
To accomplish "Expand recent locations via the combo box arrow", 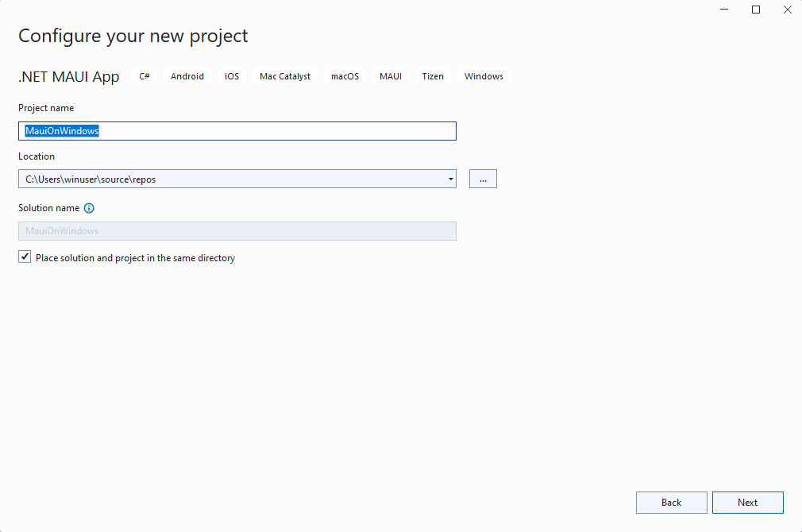I will (x=450, y=178).
